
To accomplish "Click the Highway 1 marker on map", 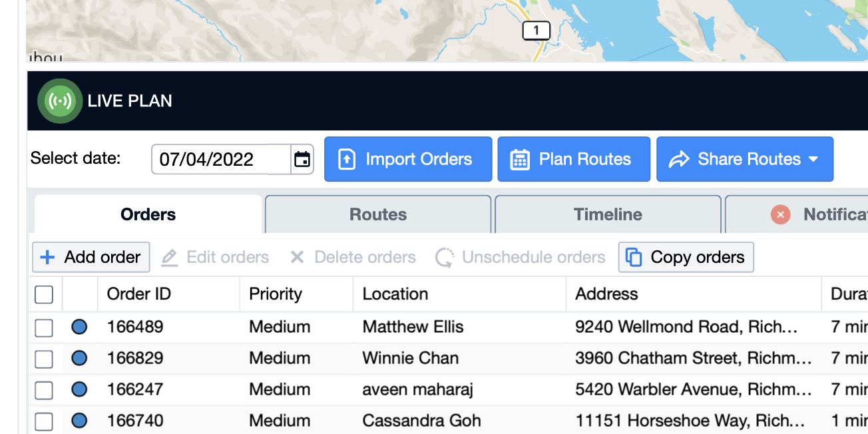I will tap(536, 30).
